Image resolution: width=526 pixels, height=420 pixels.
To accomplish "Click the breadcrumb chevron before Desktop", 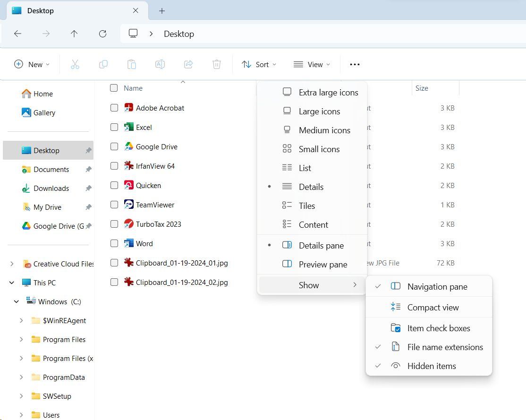I will pyautogui.click(x=151, y=34).
